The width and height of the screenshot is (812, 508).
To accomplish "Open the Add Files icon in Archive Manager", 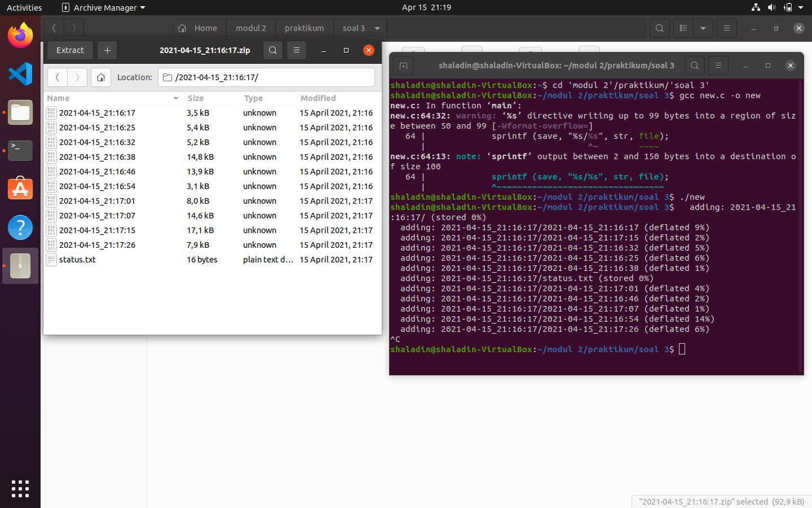I will pos(107,50).
